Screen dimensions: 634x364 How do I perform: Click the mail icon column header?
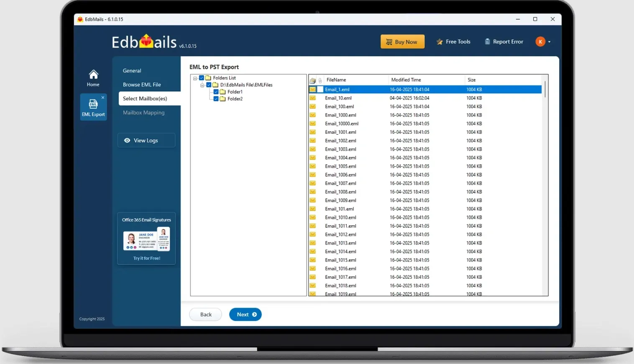click(x=312, y=80)
